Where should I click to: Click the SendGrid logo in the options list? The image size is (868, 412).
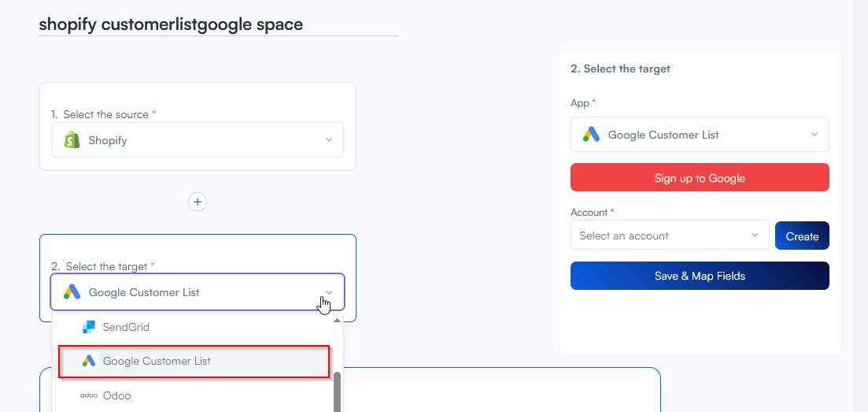pos(89,327)
